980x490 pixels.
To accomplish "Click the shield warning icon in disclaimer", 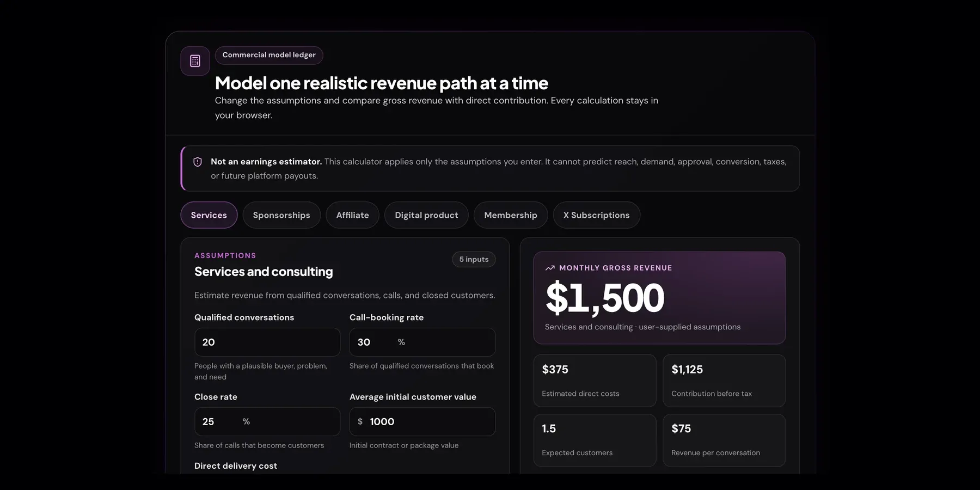I will tap(198, 162).
